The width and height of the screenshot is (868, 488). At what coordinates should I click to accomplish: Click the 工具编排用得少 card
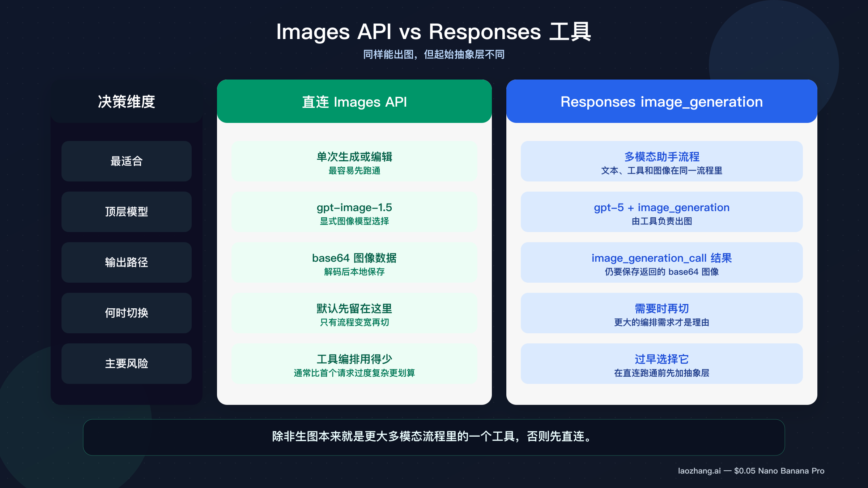tap(354, 364)
